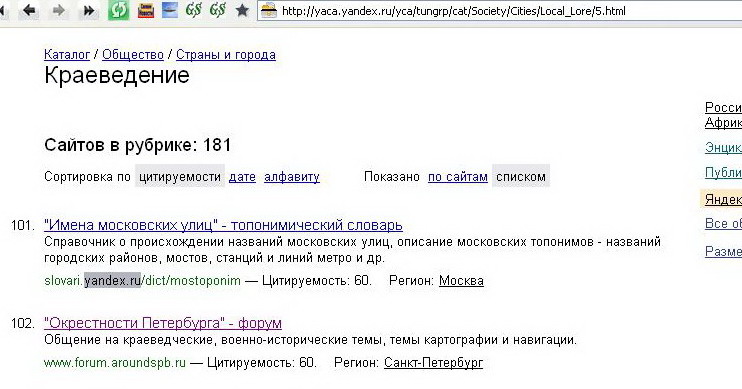Click the highlighted Яндек... sidebar item
The width and height of the screenshot is (742, 389).
[721, 199]
